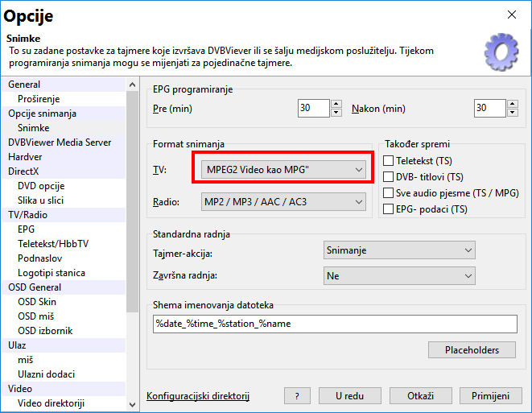Enable EPG- podaci (TS) option
Image resolution: width=532 pixels, height=413 pixels.
(389, 209)
